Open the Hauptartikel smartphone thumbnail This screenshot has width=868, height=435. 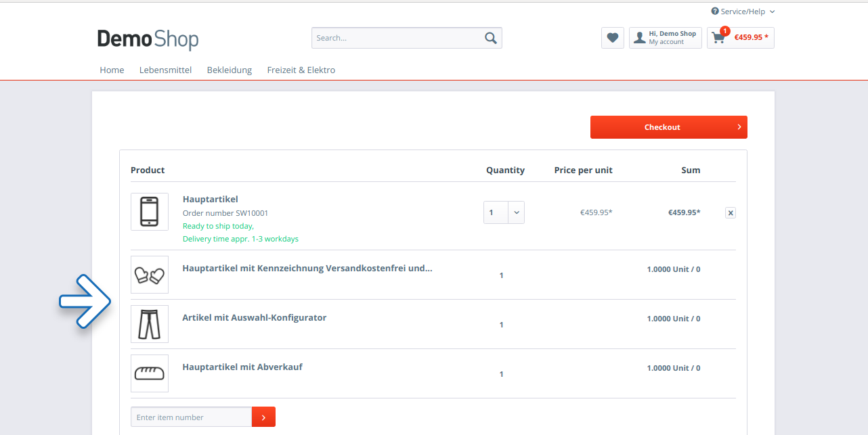pyautogui.click(x=150, y=212)
